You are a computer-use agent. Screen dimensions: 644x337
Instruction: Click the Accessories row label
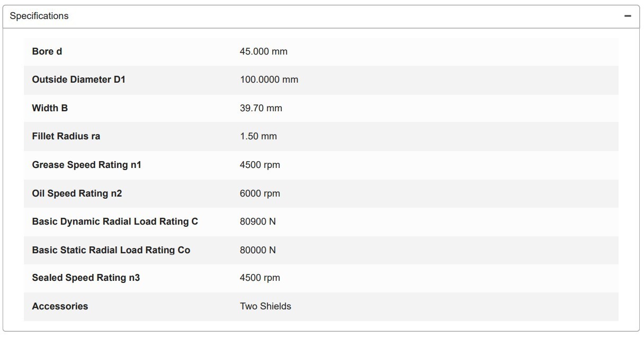[x=60, y=306]
